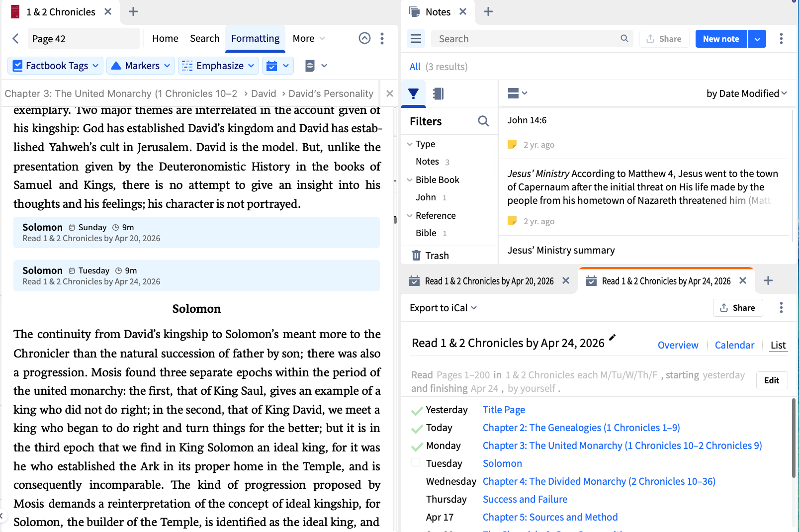Viewport: 799px width, 532px height.
Task: Open the Home tab
Action: (165, 38)
